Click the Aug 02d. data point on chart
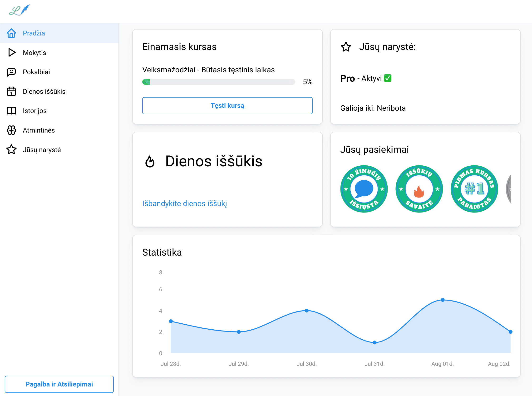The height and width of the screenshot is (396, 532). 510,332
